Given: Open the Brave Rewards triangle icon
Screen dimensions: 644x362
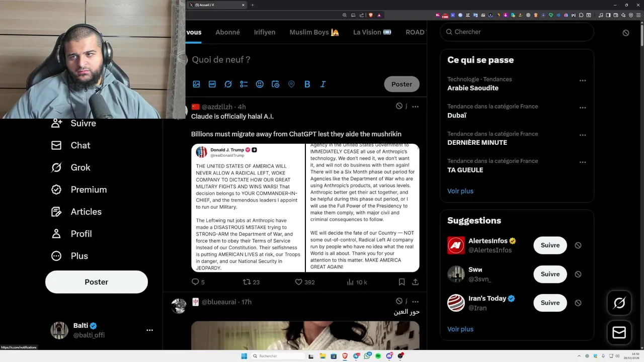Looking at the screenshot, I should (x=379, y=15).
